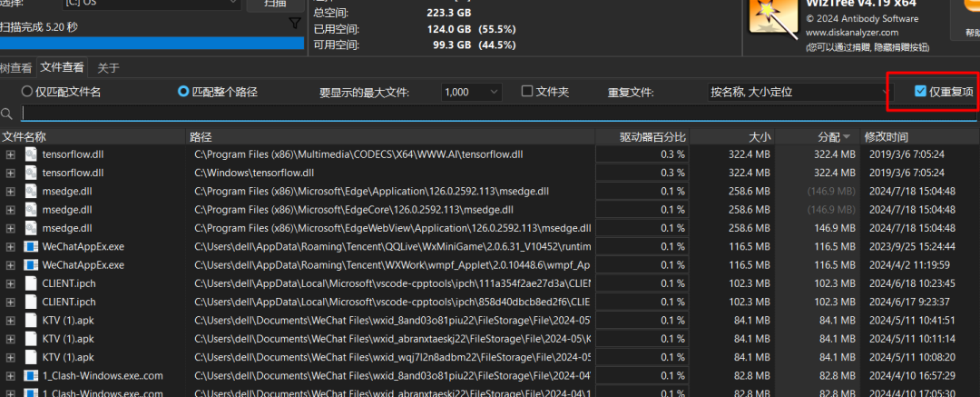980x397 pixels.
Task: Sort by the 文件名称 column header
Action: click(x=93, y=137)
